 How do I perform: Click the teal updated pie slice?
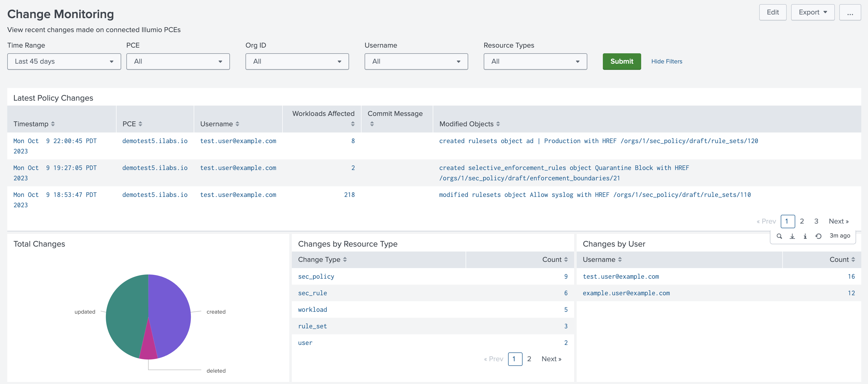tap(126, 313)
